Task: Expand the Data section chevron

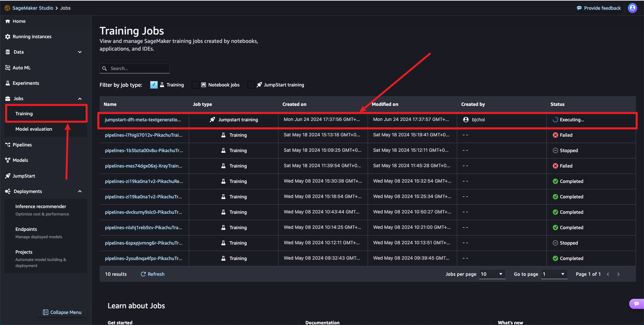Action: coord(80,52)
